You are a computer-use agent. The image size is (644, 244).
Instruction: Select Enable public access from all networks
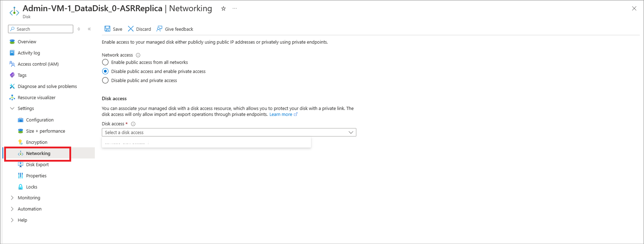[105, 62]
